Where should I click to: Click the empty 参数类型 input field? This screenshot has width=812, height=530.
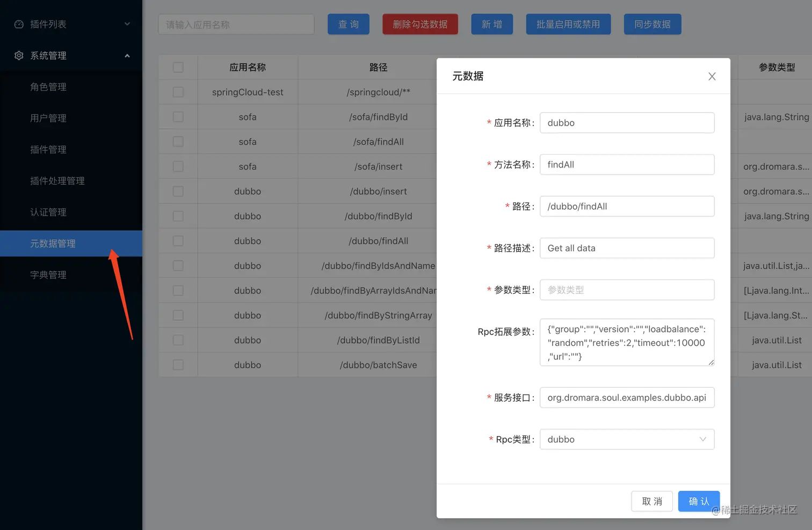[x=627, y=290]
